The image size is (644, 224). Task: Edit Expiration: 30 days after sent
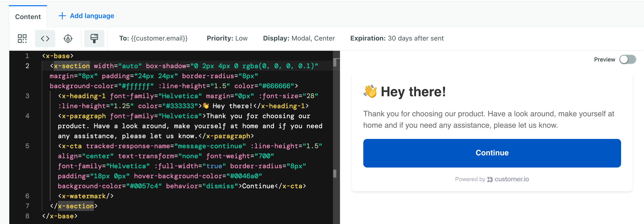tap(396, 38)
